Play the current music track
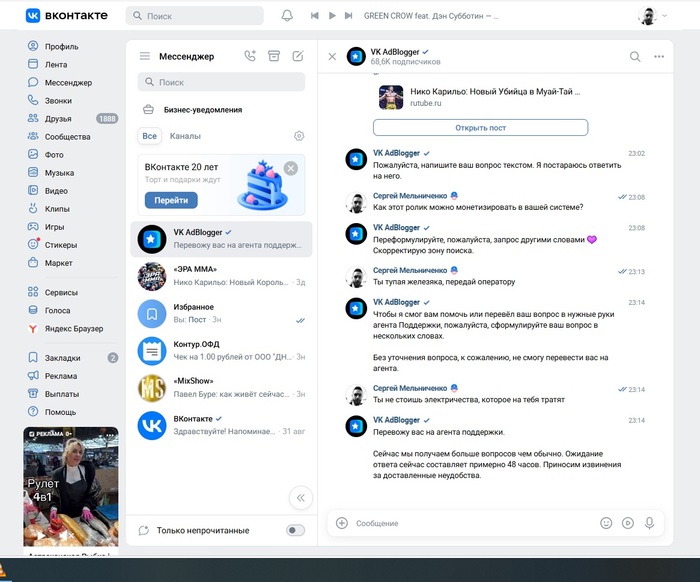This screenshot has width=700, height=582. [x=332, y=16]
